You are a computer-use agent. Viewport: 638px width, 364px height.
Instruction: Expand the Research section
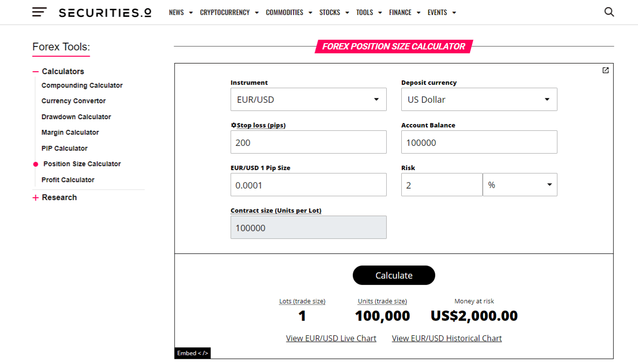click(35, 197)
